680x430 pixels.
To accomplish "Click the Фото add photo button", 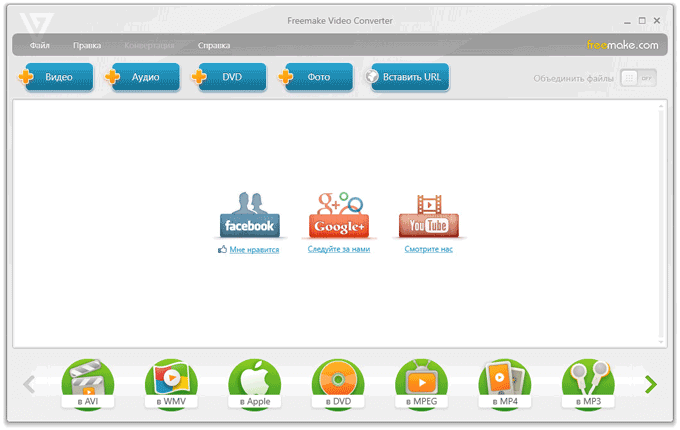I will point(317,78).
